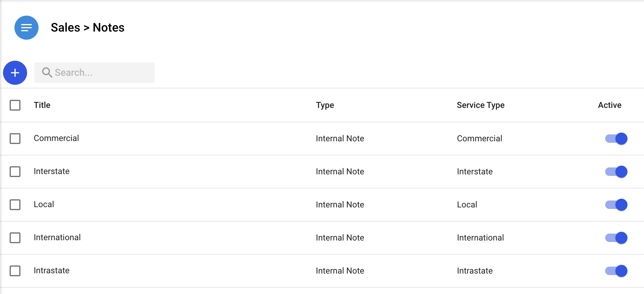Toggle the Intrastate note active switch
This screenshot has width=644, height=294.
click(616, 271)
